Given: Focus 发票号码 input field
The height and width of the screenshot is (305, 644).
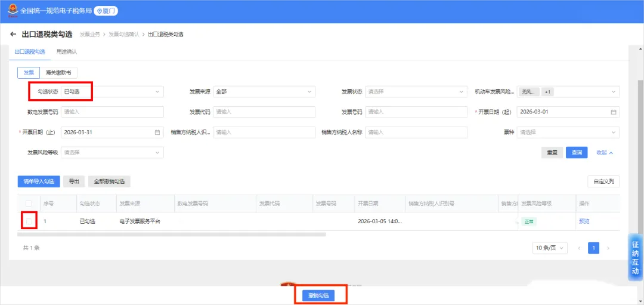Looking at the screenshot, I should (x=416, y=112).
